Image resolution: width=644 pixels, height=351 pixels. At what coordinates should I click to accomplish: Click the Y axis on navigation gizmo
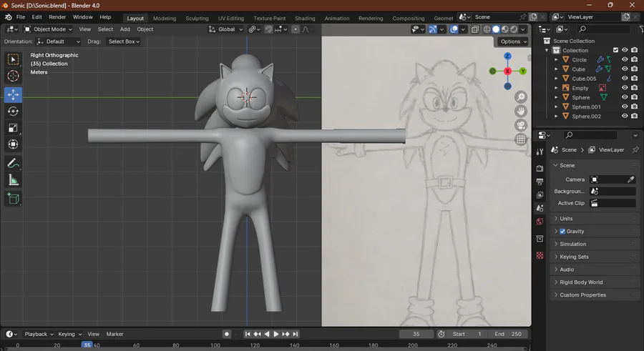tap(523, 71)
